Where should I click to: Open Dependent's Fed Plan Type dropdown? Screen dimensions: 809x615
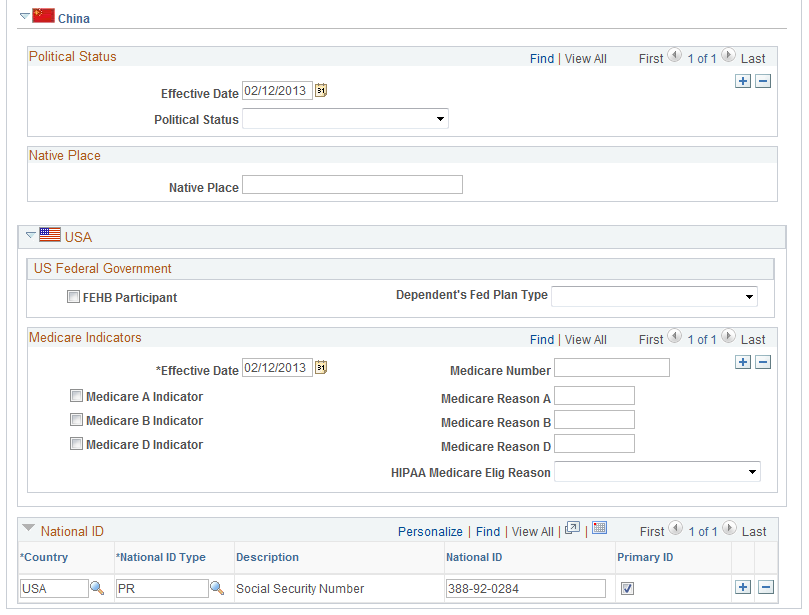pos(654,297)
